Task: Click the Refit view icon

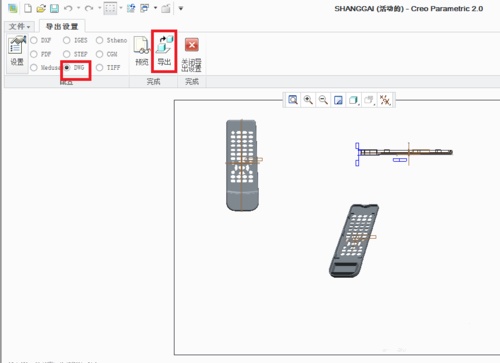Action: point(293,100)
